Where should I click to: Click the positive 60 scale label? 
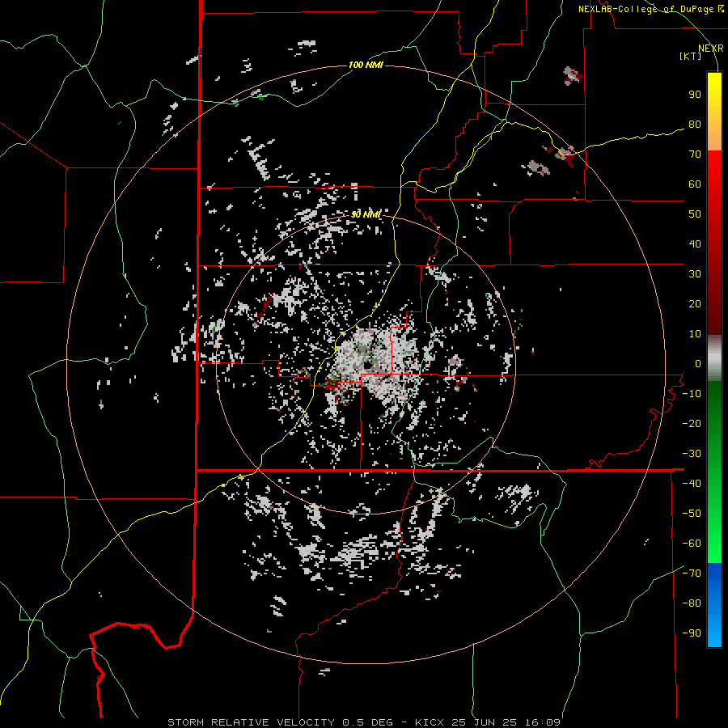point(695,184)
